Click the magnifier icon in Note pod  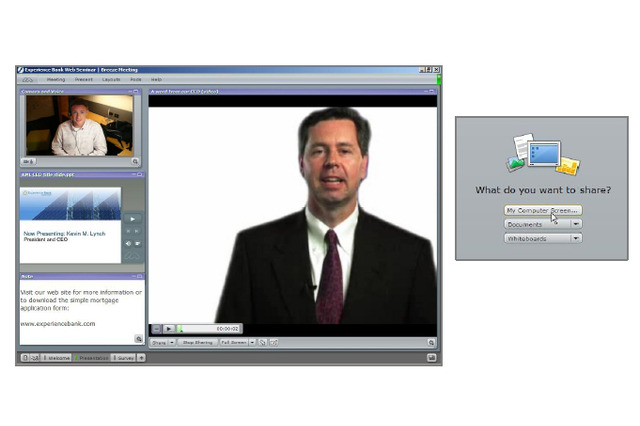point(139,338)
